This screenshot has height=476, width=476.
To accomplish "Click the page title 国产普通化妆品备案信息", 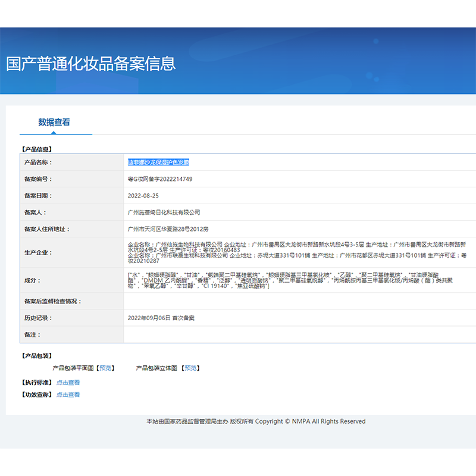I will point(91,64).
